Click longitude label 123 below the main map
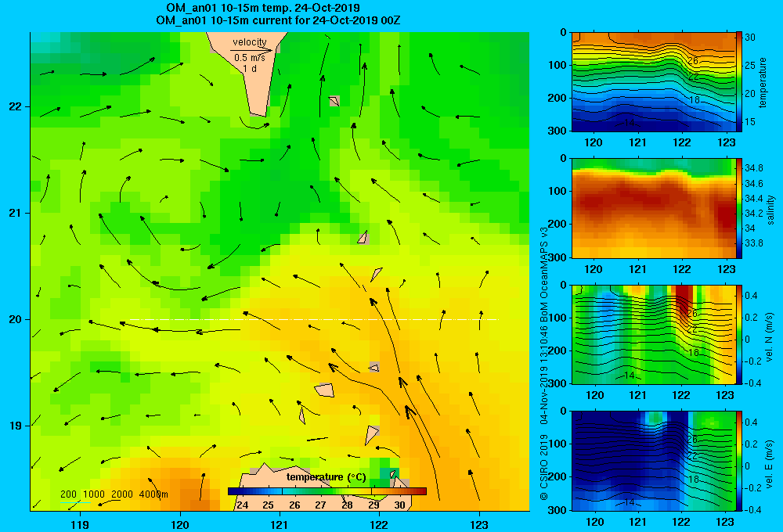The image size is (783, 532). 479,524
